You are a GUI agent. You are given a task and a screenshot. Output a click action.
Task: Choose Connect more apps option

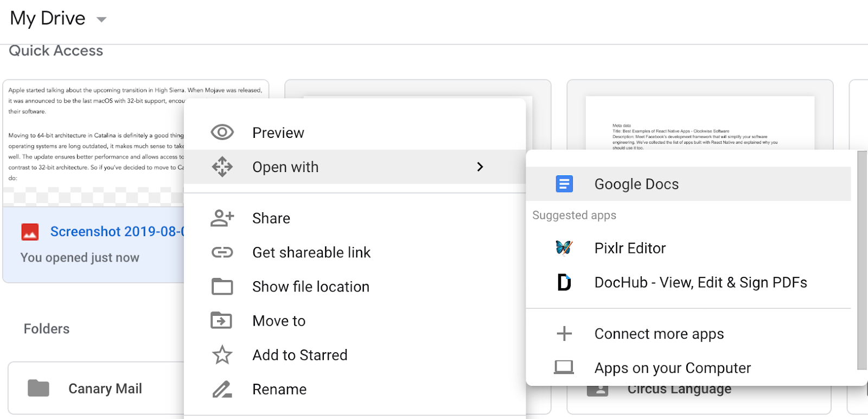tap(659, 334)
